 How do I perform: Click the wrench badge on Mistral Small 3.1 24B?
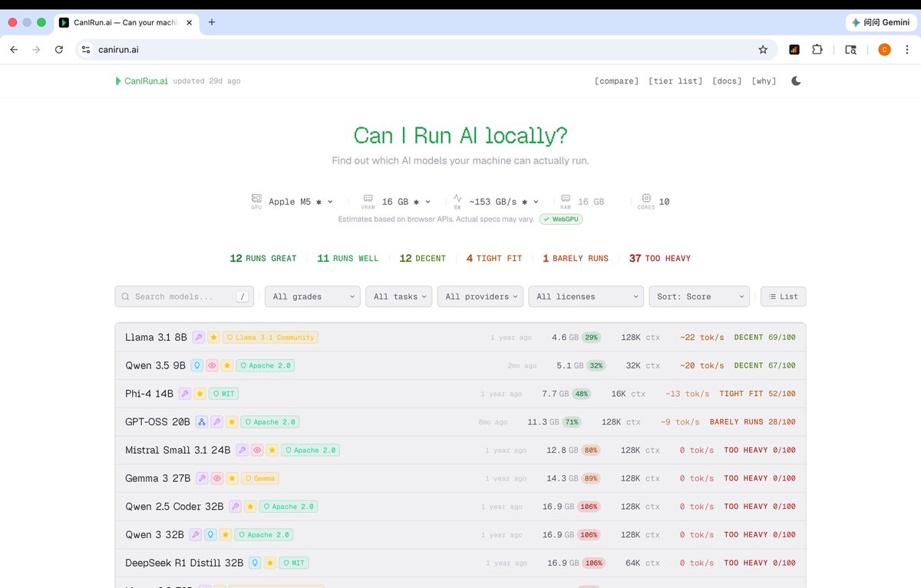click(242, 450)
